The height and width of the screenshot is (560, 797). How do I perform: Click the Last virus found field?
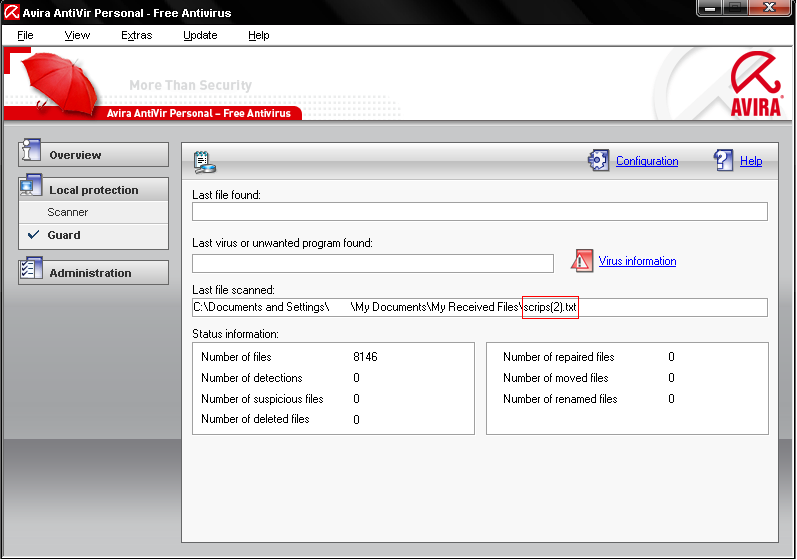373,263
